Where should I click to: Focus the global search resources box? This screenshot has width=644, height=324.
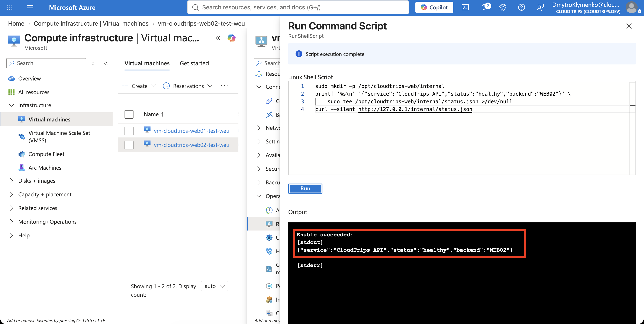tap(298, 7)
